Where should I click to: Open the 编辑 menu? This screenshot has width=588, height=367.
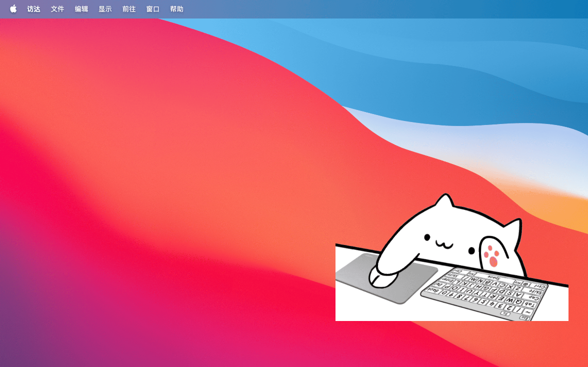pyautogui.click(x=81, y=8)
